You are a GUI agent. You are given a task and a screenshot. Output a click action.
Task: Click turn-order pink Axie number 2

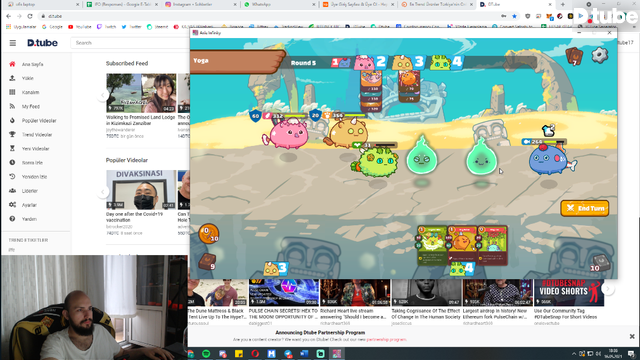coord(370,62)
